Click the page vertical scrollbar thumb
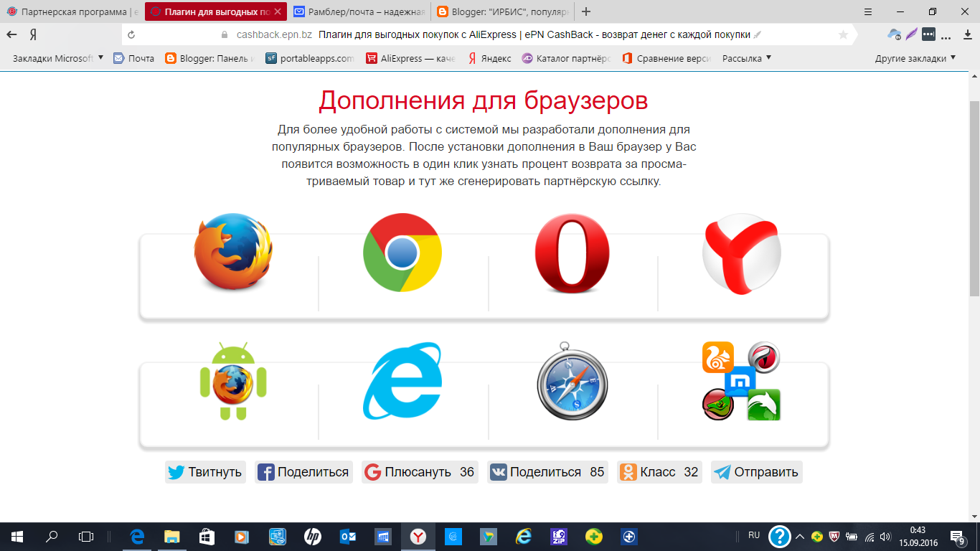Image resolution: width=980 pixels, height=551 pixels. (974, 198)
